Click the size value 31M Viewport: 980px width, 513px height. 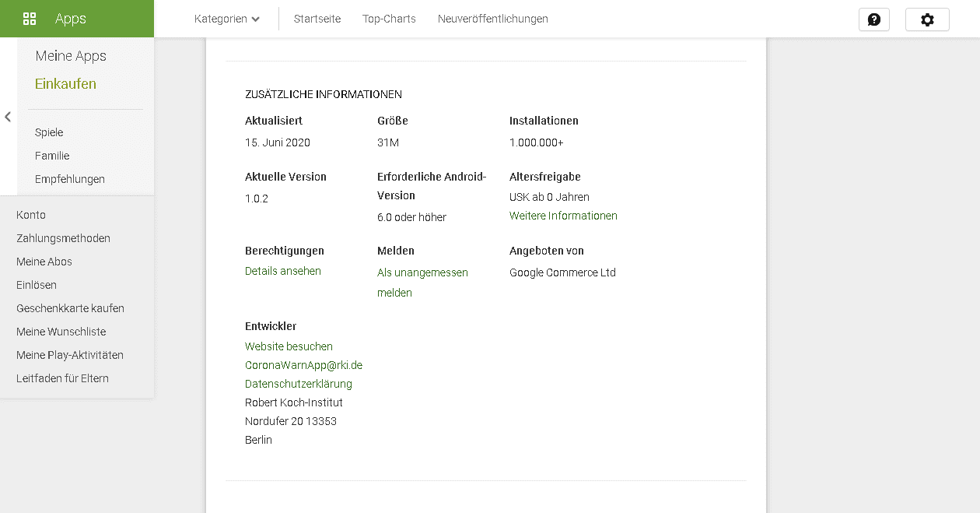(x=388, y=142)
